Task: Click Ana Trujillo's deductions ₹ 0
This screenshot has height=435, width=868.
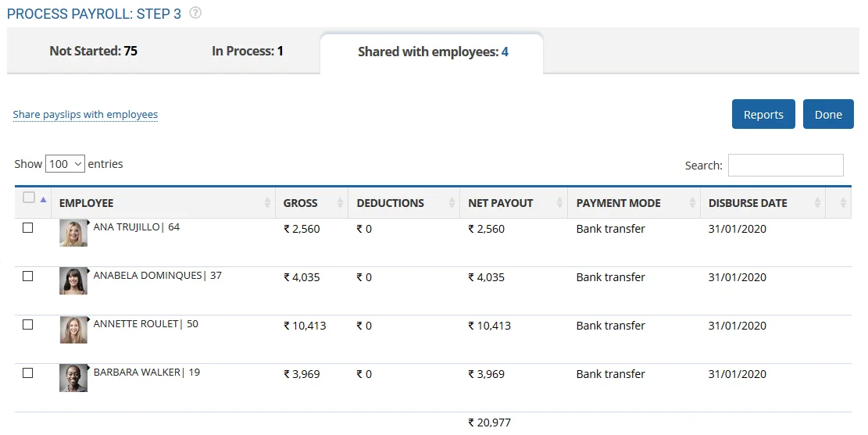Action: (x=364, y=229)
